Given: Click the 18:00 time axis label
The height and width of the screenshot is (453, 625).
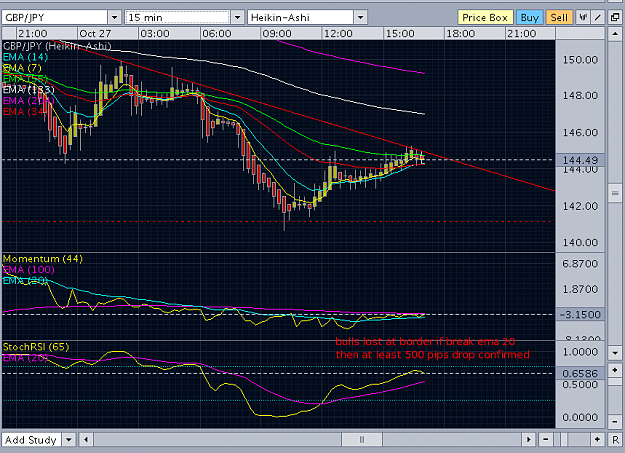Looking at the screenshot, I should [x=460, y=33].
